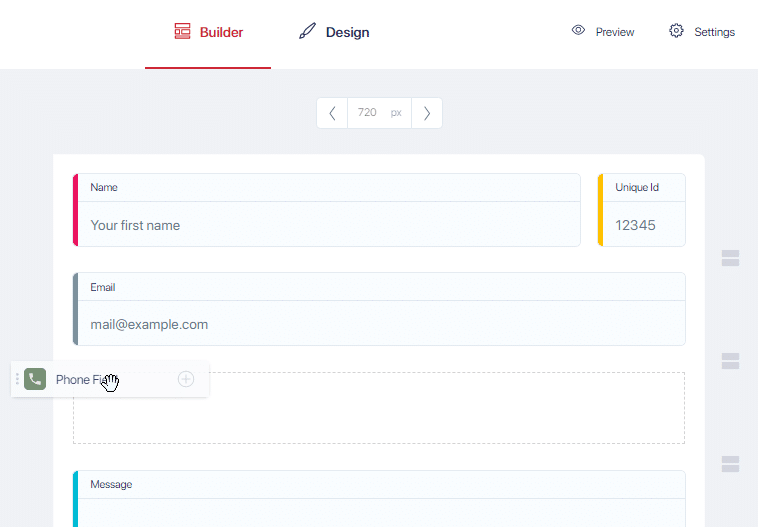758x527 pixels.
Task: Click the row layout icon beside Name row
Action: [730, 258]
